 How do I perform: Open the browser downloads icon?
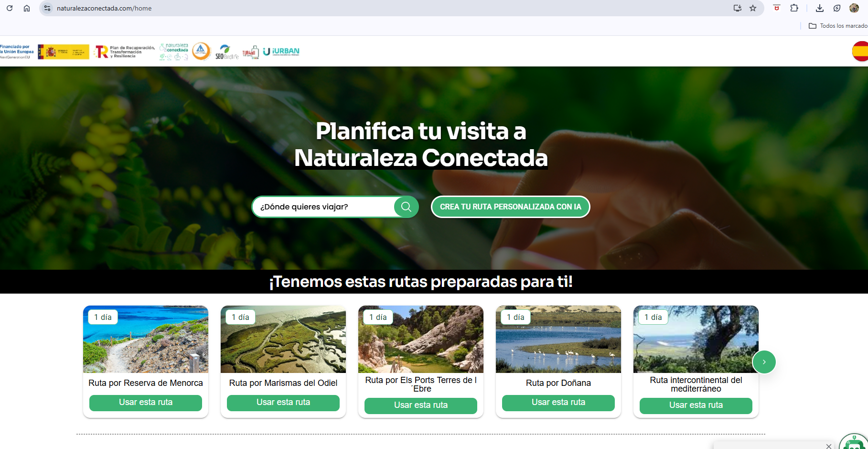[x=820, y=8]
